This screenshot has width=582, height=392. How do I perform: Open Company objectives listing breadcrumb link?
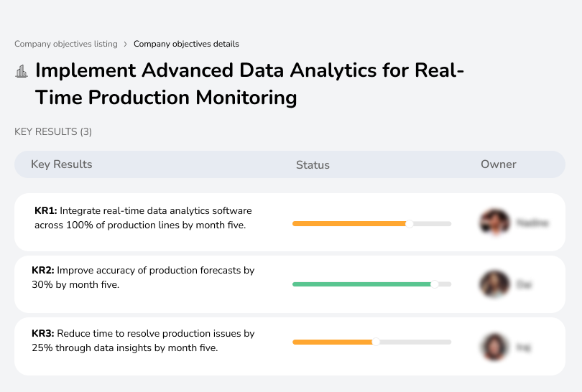click(x=66, y=44)
